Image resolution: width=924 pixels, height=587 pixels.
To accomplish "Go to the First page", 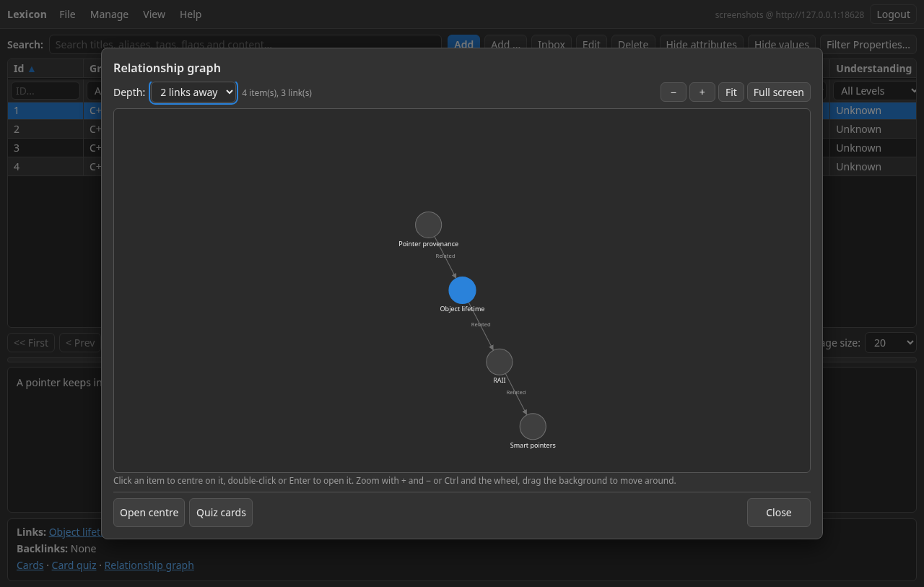I will (x=31, y=343).
